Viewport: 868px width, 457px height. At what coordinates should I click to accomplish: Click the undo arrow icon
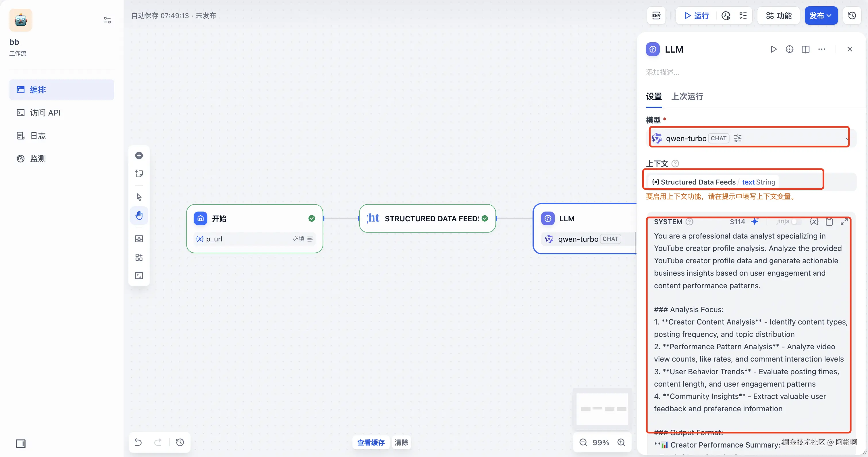point(138,442)
